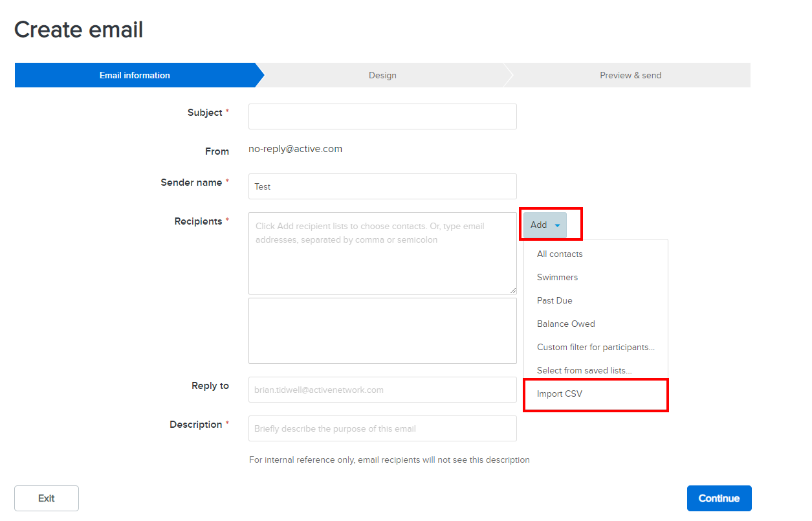
Task: Click the Description input field
Action: (x=382, y=428)
